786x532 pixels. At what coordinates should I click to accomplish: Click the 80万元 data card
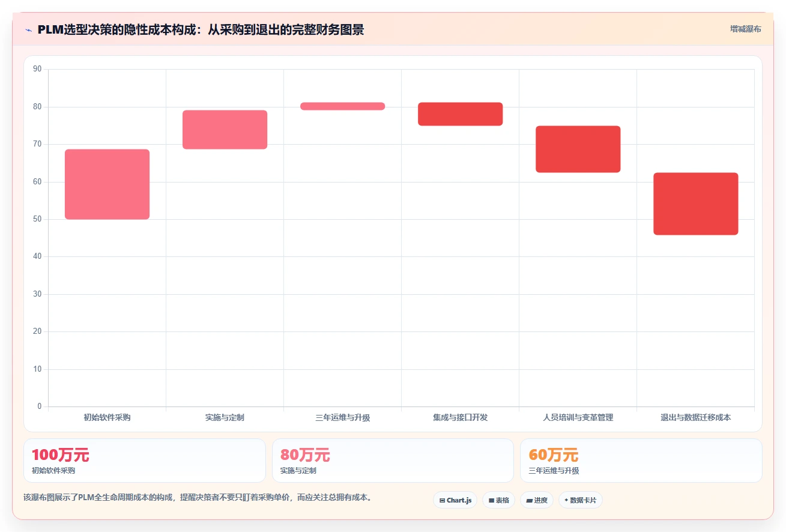pyautogui.click(x=393, y=461)
